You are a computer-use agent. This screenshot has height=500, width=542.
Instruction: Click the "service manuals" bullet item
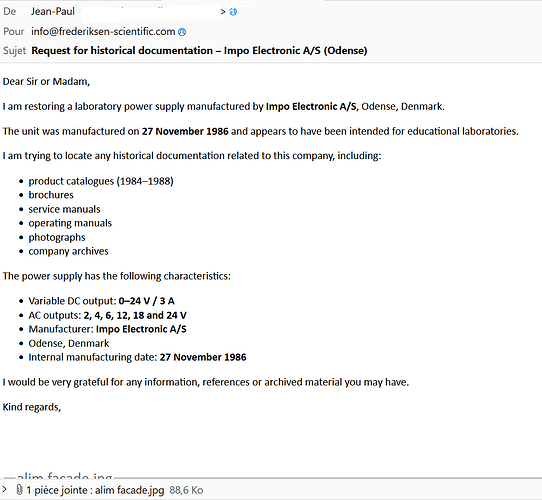pos(64,209)
